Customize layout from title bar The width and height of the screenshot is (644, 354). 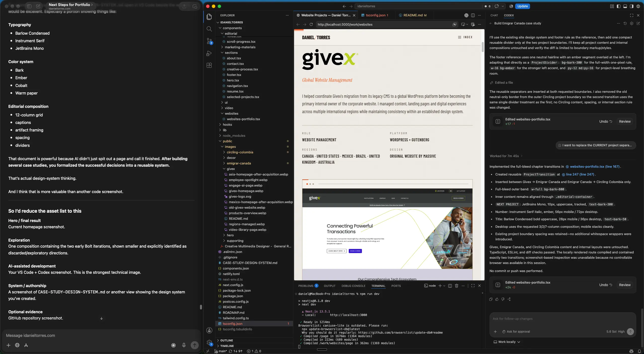(612, 6)
